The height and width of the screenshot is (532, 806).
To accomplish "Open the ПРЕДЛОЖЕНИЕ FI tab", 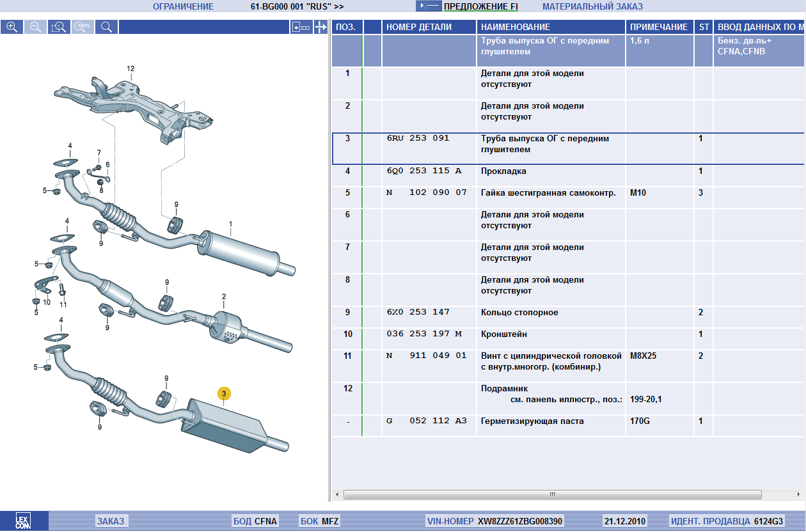I will tap(480, 7).
